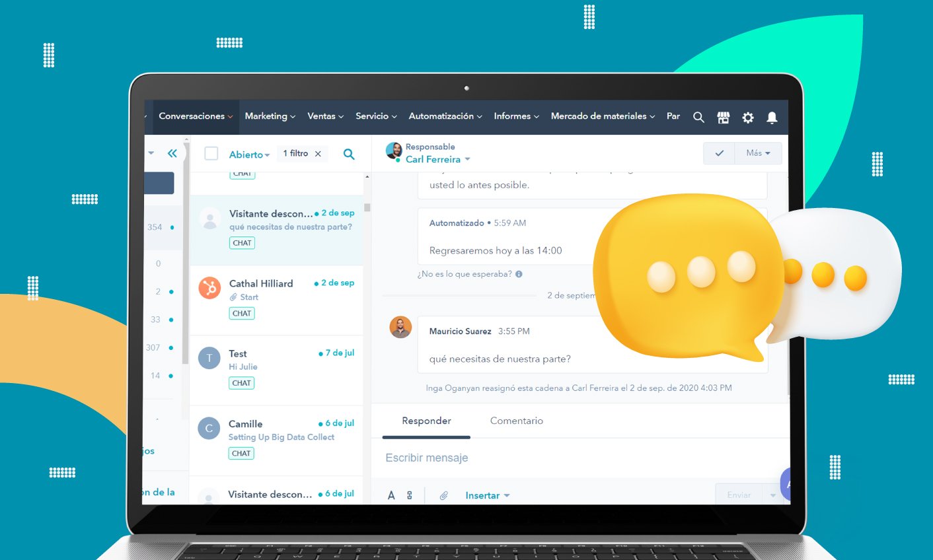The height and width of the screenshot is (560, 933).
Task: Mark conversation closed with checkmark button
Action: (719, 153)
